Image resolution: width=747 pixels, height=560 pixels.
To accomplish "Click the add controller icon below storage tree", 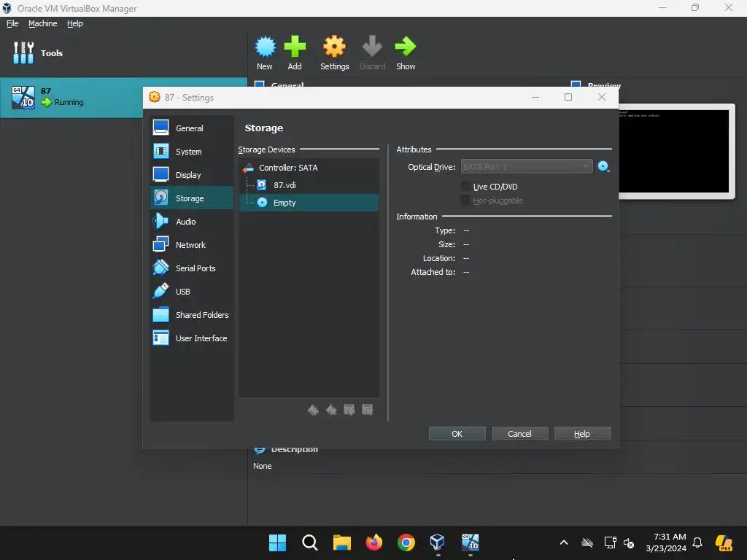I will pos(313,410).
